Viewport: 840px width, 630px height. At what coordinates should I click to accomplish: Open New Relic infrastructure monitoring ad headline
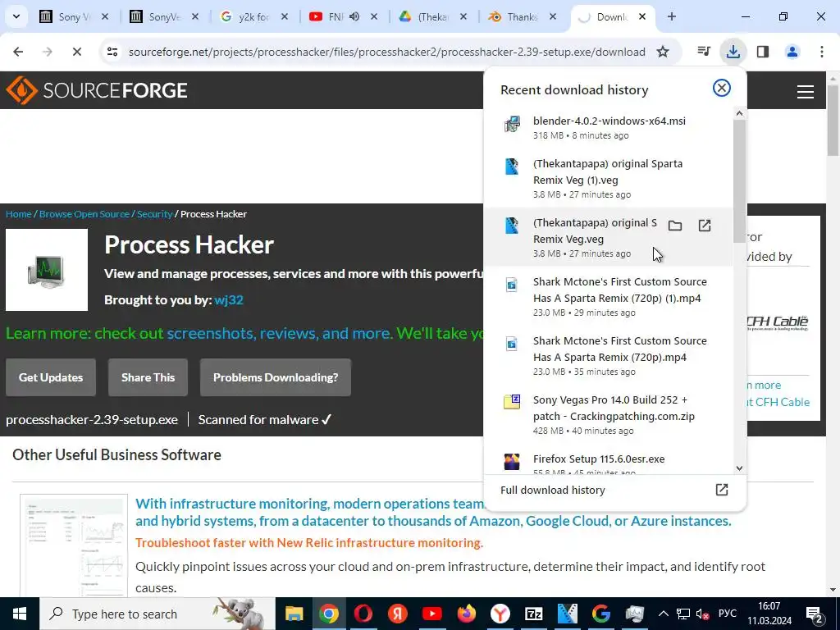(433, 512)
